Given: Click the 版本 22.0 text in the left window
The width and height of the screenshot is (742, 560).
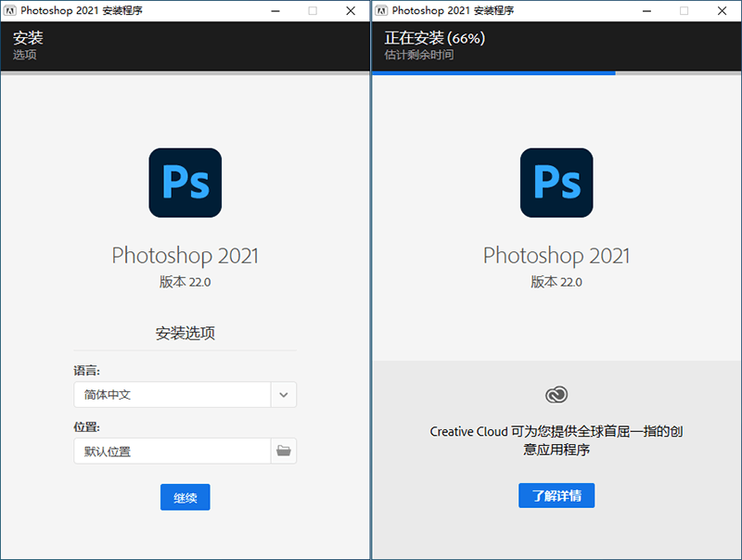Looking at the screenshot, I should point(185,282).
